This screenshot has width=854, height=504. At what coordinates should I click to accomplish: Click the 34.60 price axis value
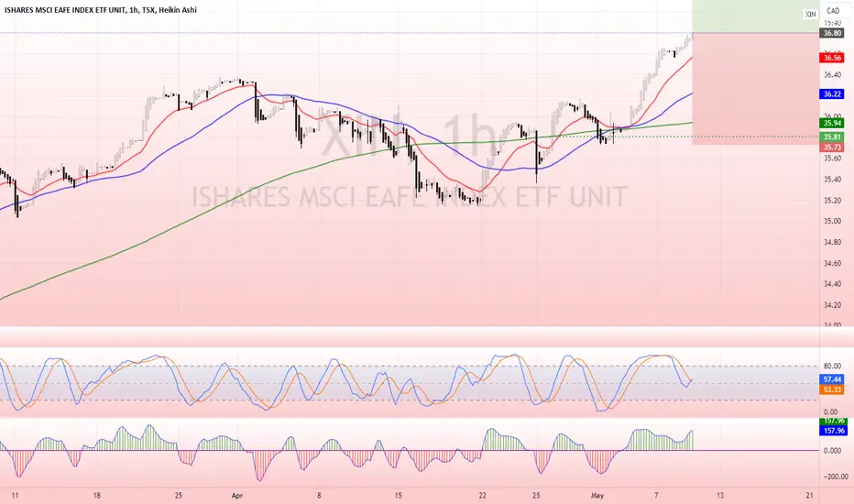tap(832, 263)
